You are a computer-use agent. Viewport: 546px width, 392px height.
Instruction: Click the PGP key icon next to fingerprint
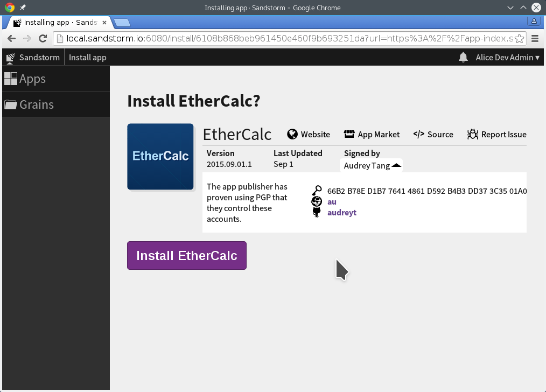(317, 190)
